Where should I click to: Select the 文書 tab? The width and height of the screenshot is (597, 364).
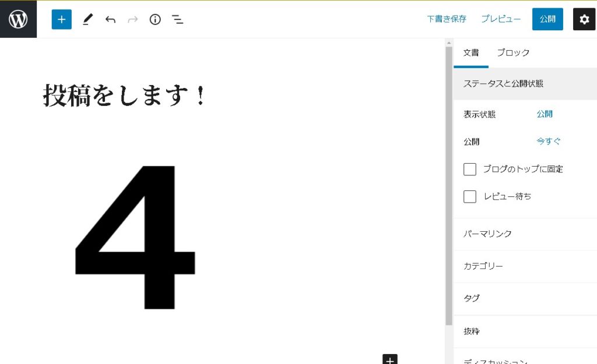[x=471, y=53]
